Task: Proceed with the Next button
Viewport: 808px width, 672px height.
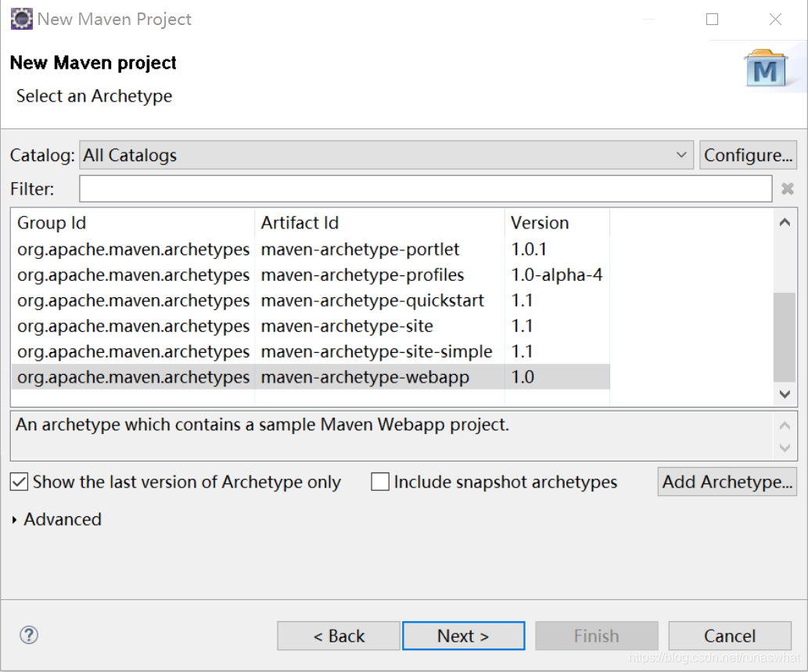Action: coord(463,635)
